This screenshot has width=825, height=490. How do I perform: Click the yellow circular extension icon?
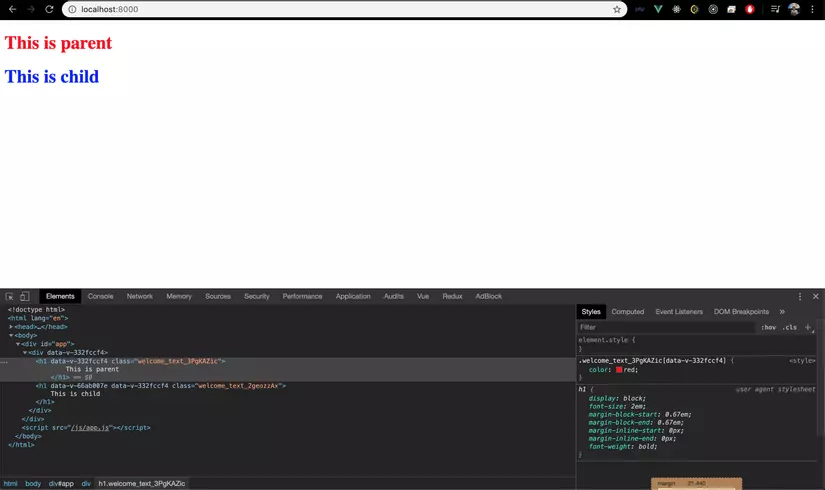(695, 9)
